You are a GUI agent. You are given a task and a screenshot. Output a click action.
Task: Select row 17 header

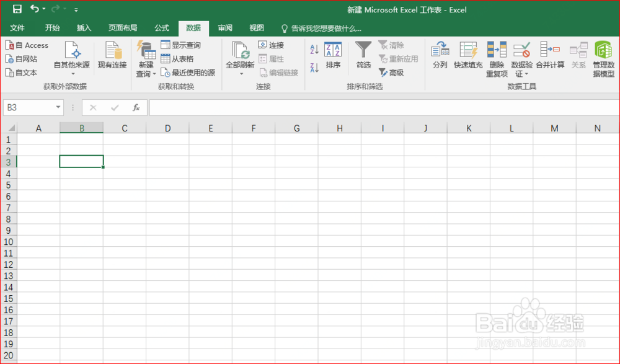click(8, 321)
